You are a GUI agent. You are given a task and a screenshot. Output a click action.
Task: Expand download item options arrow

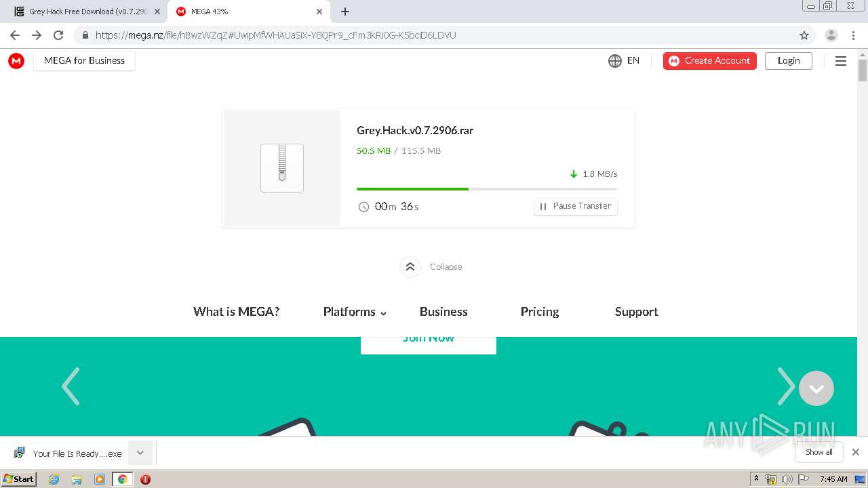pyautogui.click(x=140, y=453)
